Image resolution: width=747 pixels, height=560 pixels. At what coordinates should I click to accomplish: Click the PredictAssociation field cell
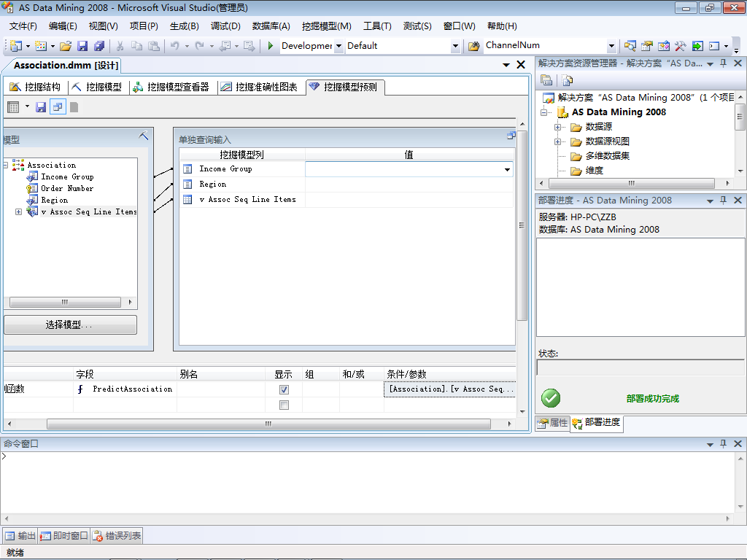[x=125, y=389]
